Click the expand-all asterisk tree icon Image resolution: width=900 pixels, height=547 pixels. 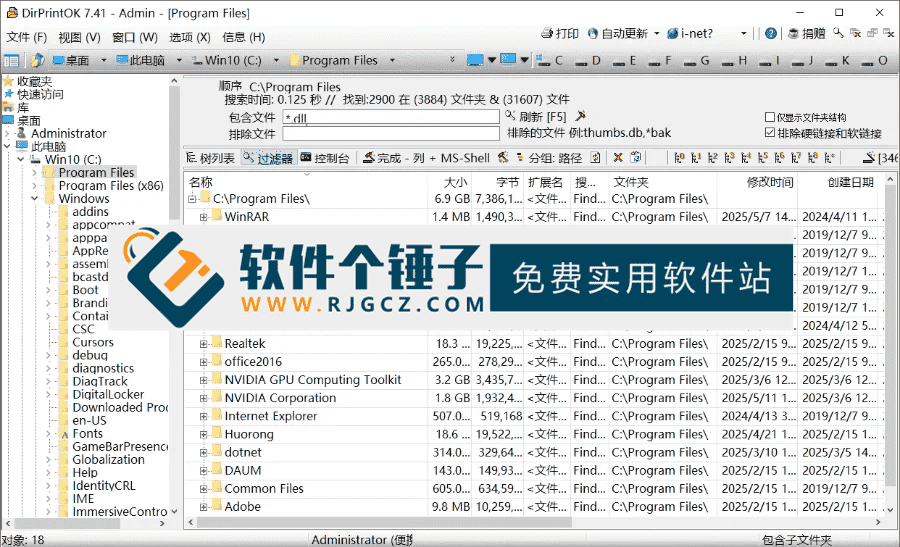[x=829, y=157]
